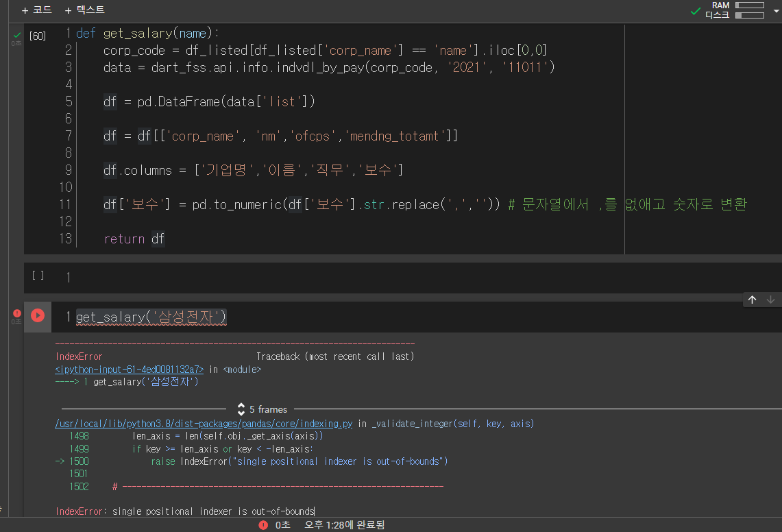
Task: Click the green connected checkmark icon
Action: [695, 10]
